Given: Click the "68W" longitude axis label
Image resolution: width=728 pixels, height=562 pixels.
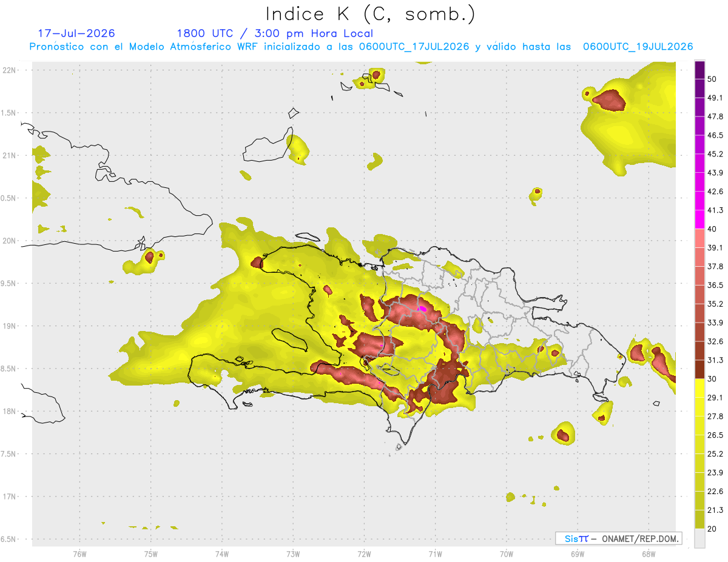Looking at the screenshot, I should coord(648,554).
